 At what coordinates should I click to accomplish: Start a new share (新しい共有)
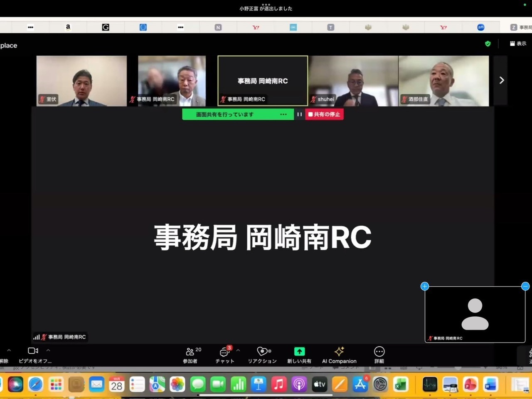[x=299, y=355]
